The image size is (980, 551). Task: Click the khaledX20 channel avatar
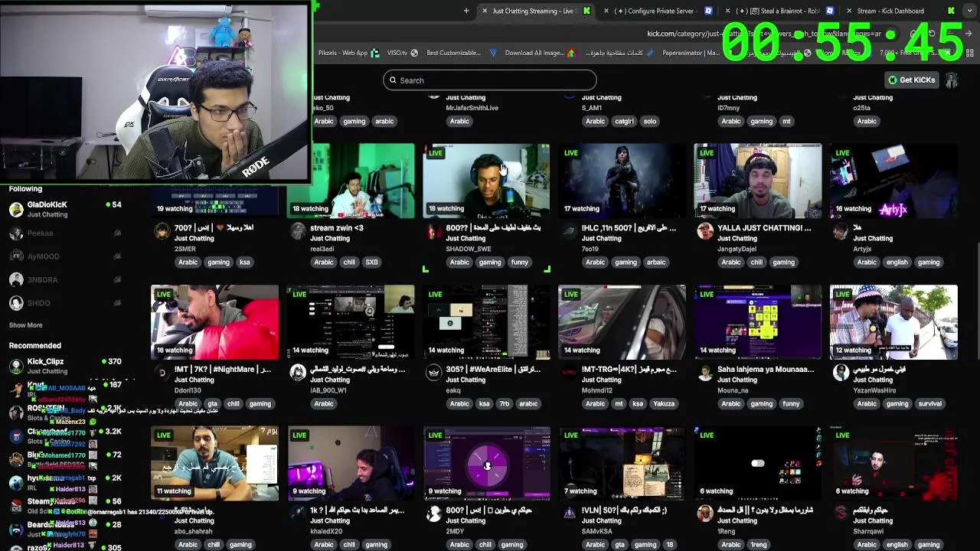click(298, 514)
